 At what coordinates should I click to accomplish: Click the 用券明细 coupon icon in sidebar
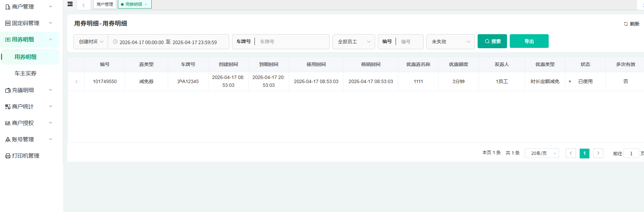pos(8,40)
